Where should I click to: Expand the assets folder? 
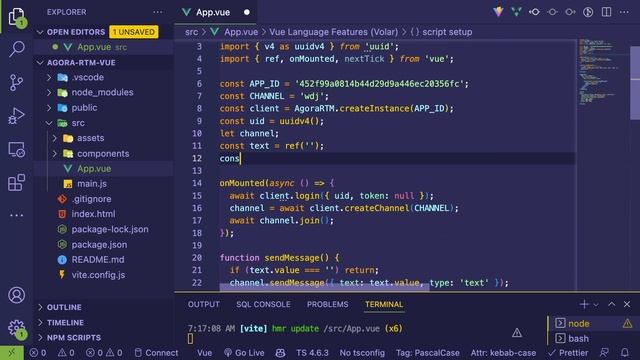[55, 138]
